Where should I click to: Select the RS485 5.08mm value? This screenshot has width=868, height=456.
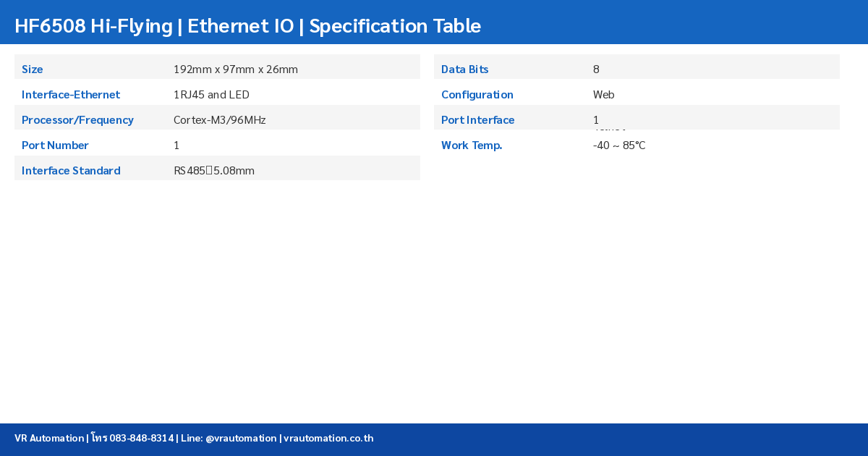(214, 171)
